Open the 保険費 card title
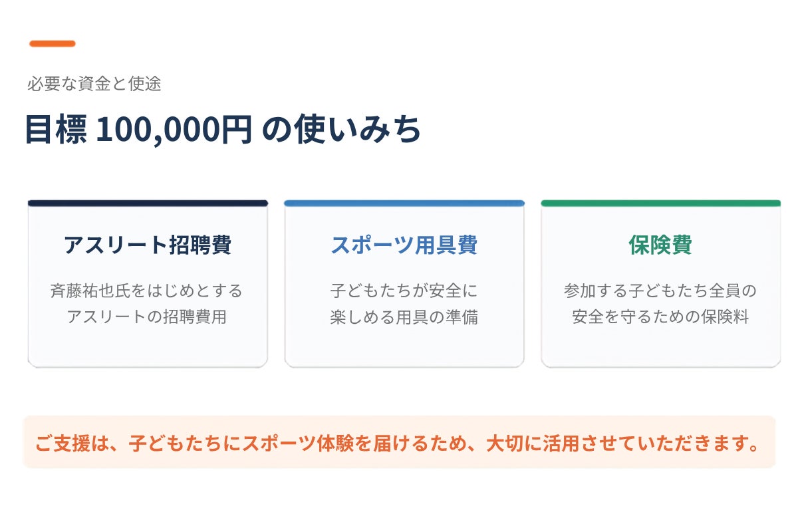Image resolution: width=798 pixels, height=532 pixels. 661,245
